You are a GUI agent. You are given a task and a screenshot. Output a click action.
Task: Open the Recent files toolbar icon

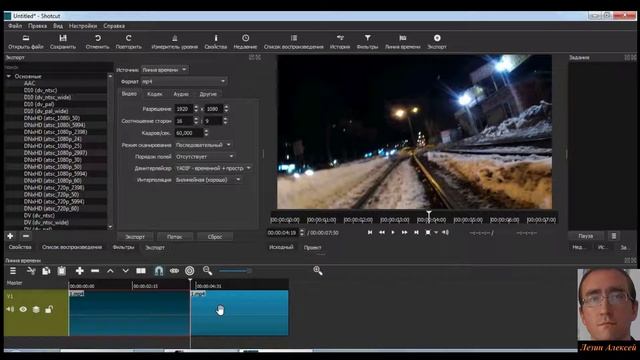(245, 38)
